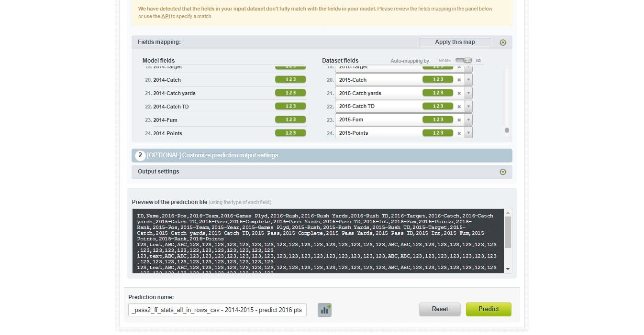644x335 pixels.
Task: Click the prediction file preview text area
Action: click(318, 241)
